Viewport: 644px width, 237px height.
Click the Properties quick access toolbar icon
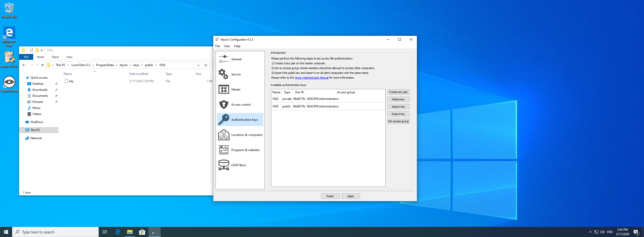click(x=31, y=50)
